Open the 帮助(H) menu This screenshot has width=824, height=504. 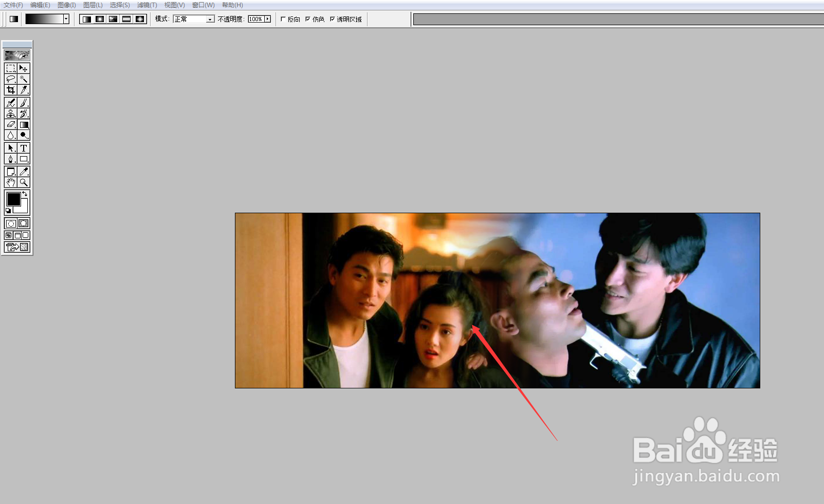pos(232,5)
